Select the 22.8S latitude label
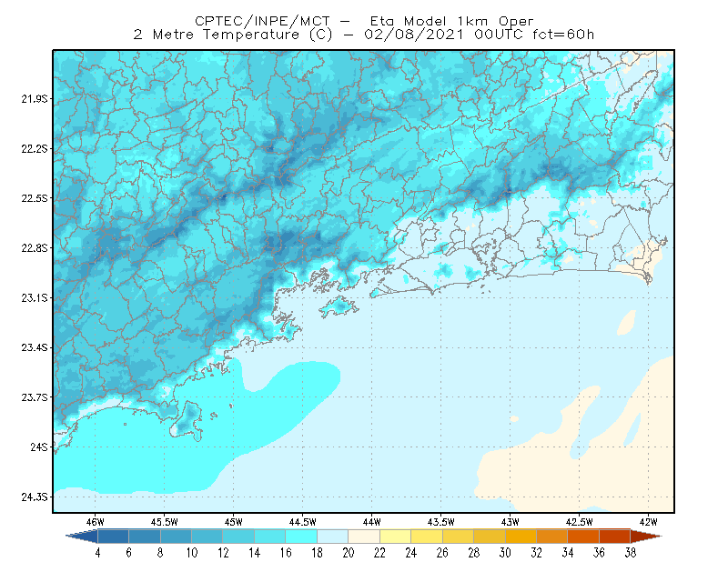728x562 pixels. 35,248
